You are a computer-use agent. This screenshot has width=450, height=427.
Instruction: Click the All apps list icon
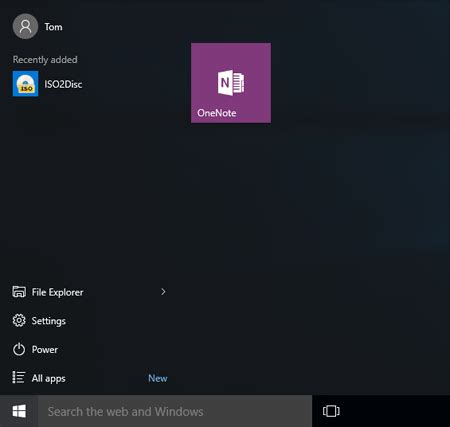(19, 378)
